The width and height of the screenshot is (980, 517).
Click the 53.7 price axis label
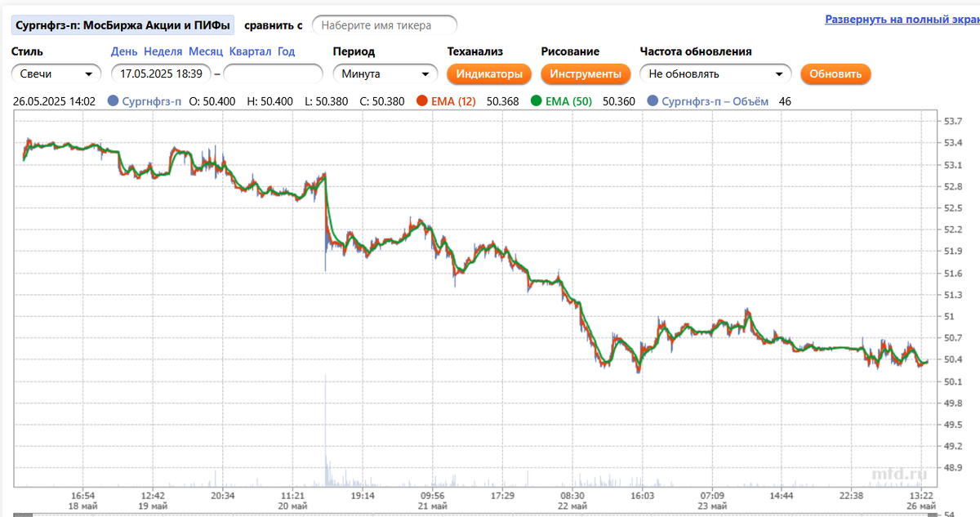point(954,122)
